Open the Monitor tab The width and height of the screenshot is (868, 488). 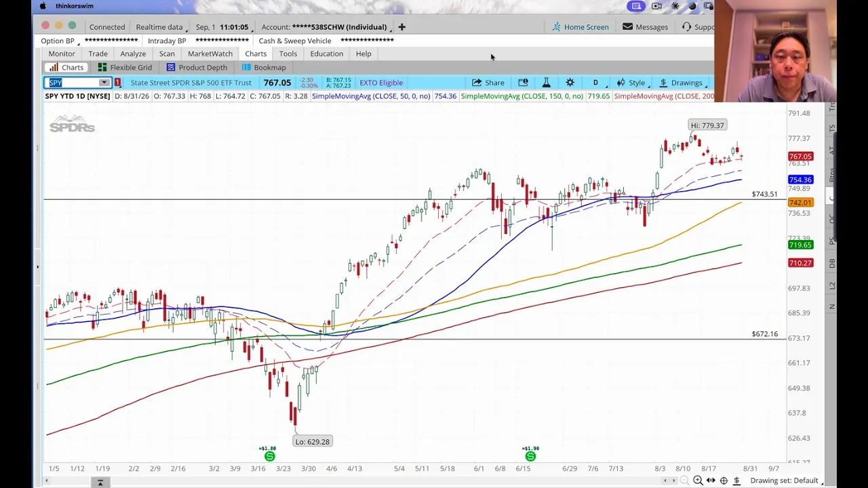click(62, 54)
